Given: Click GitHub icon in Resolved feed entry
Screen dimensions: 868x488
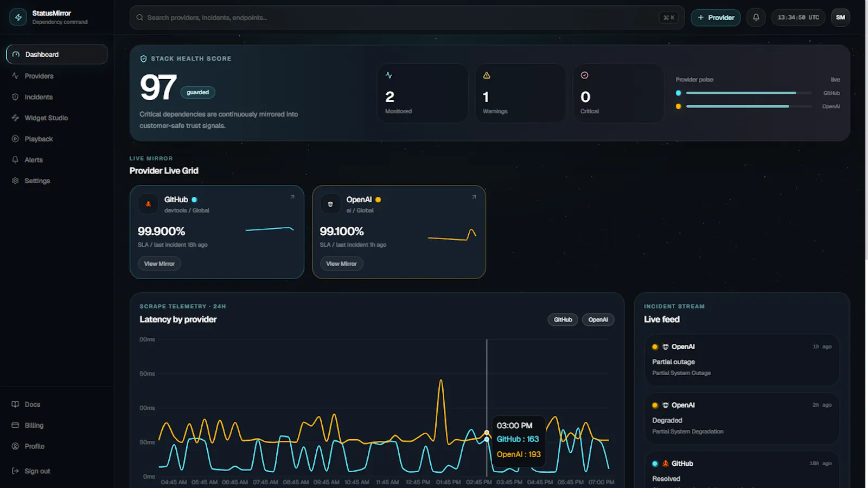Looking at the screenshot, I should (666, 464).
